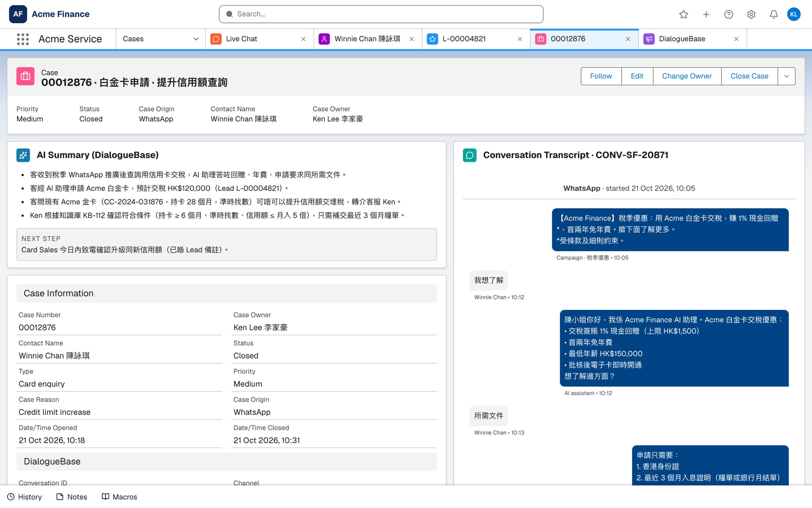
Task: Open History in the utility bar
Action: pos(25,497)
